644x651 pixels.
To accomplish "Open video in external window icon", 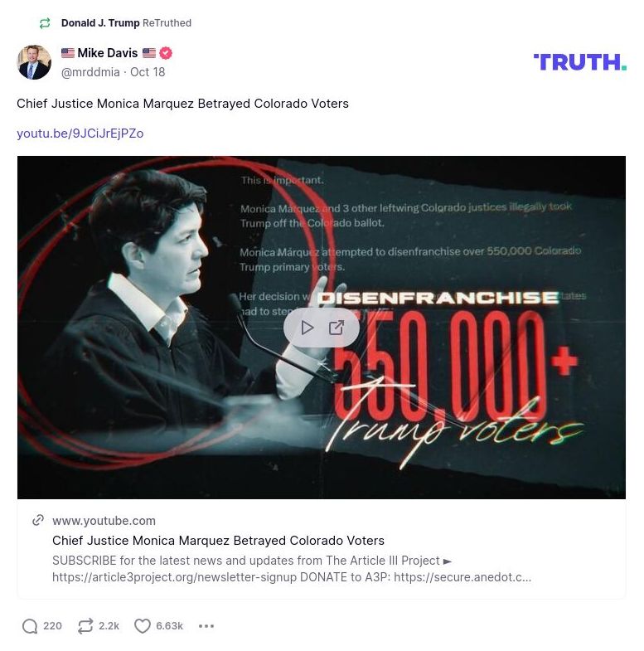I will coord(337,328).
